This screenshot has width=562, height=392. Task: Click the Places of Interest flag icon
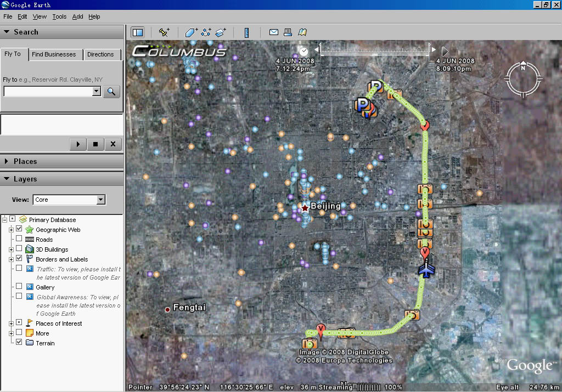[x=30, y=323]
